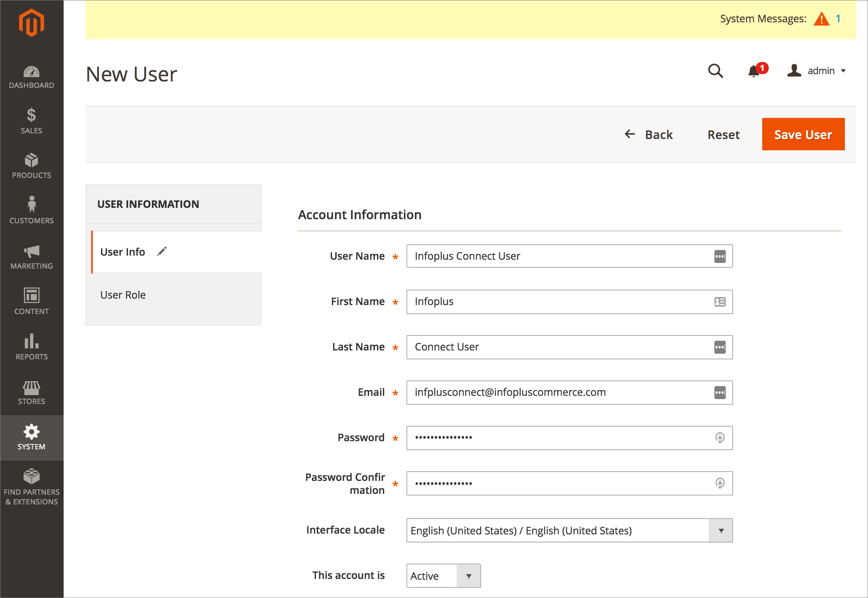Expand the Interface Locale dropdown
This screenshot has width=868, height=598.
(x=720, y=530)
